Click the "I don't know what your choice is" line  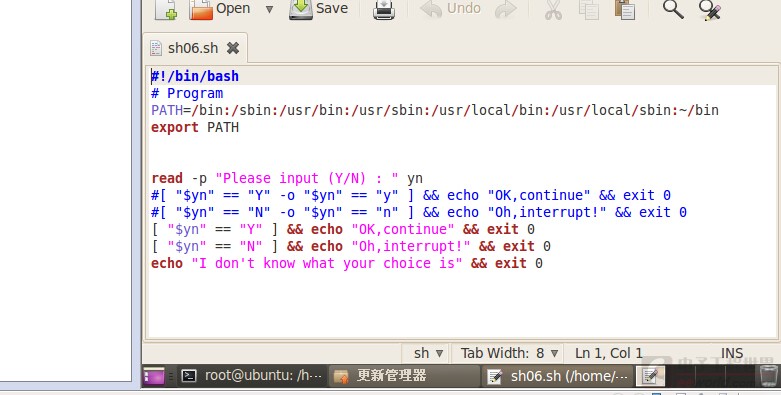[347, 263]
